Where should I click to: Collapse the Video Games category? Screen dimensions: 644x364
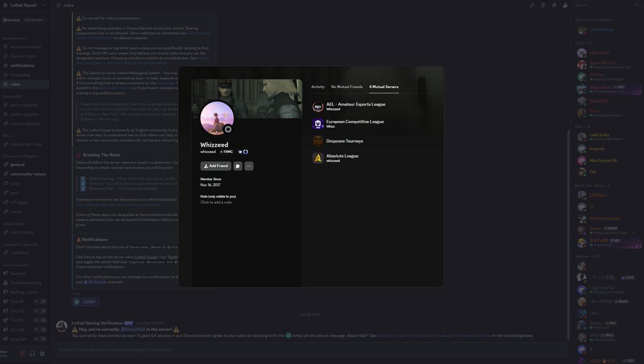(x=16, y=223)
